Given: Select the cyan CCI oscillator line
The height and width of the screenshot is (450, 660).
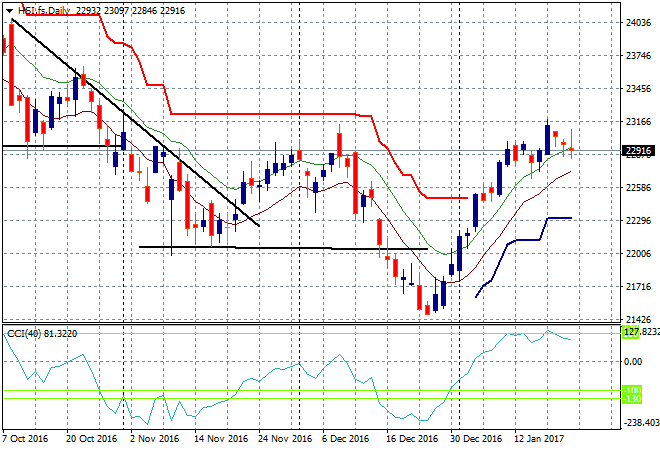Looking at the screenshot, I should click(x=287, y=370).
